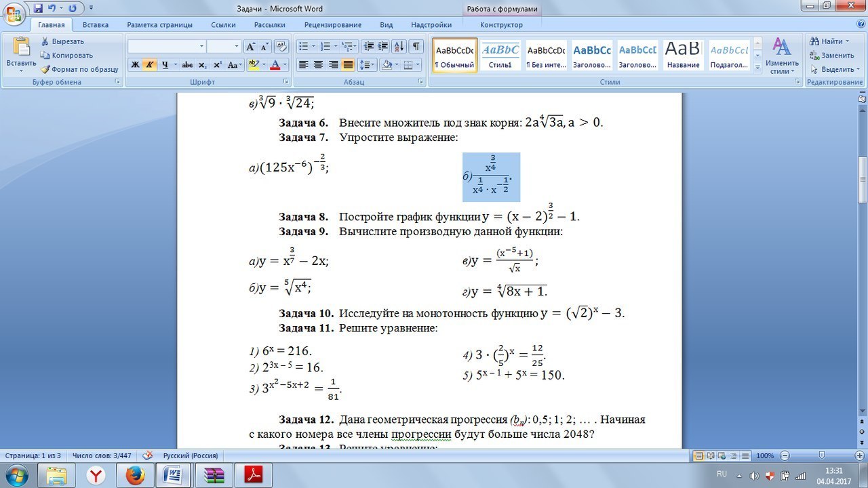Toggle justified text alignment
This screenshot has height=488, width=868.
pos(348,65)
